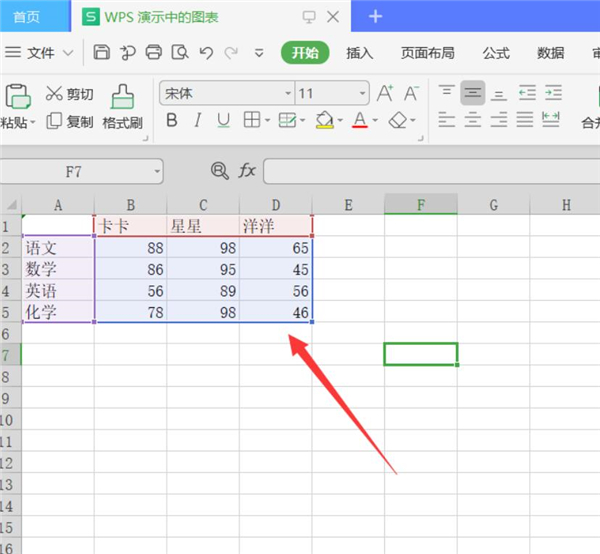Click the 格式刷 label button
This screenshot has height=554, width=600.
point(122,123)
